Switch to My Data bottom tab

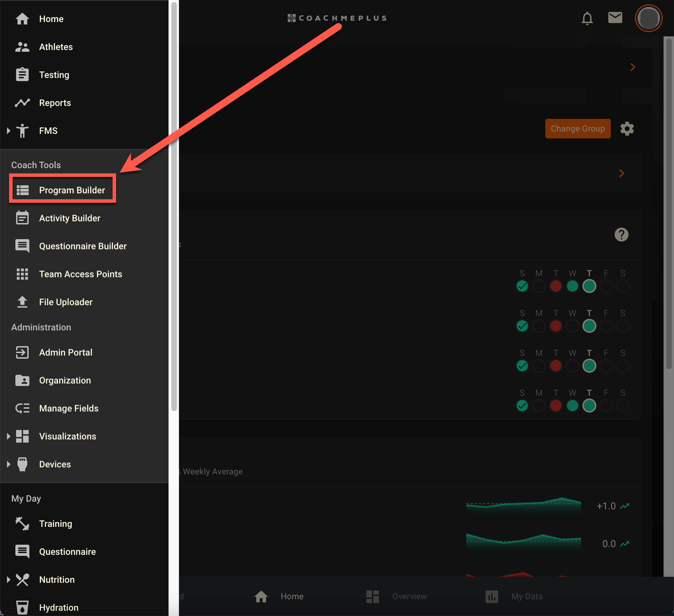514,596
